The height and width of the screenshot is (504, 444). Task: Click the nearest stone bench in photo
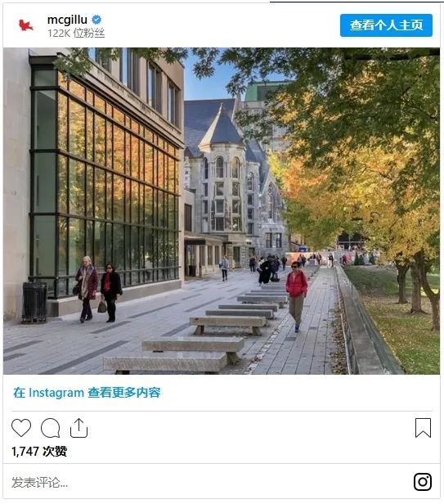tap(165, 362)
